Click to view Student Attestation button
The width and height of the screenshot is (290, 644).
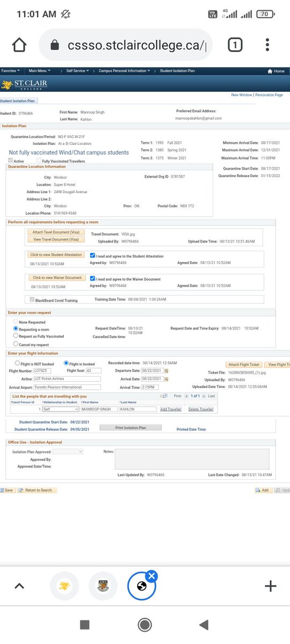[x=56, y=255]
